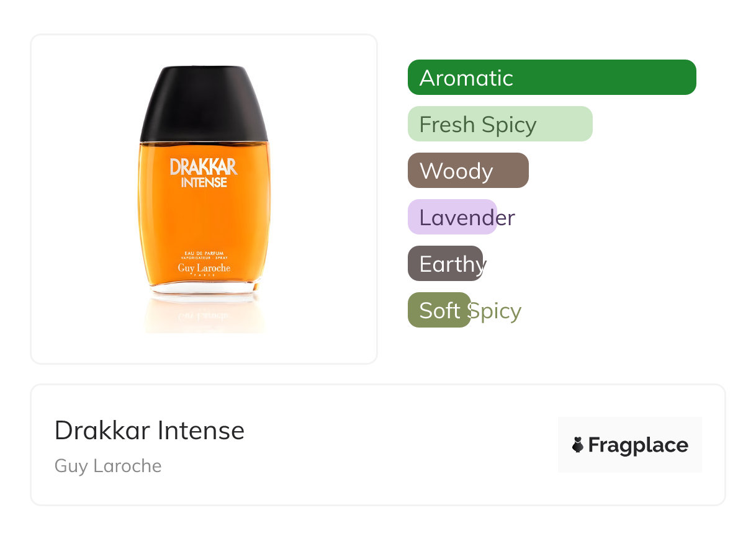Screen dimensions: 756x536
Task: Click the brown Woody accord bar
Action: coord(468,171)
